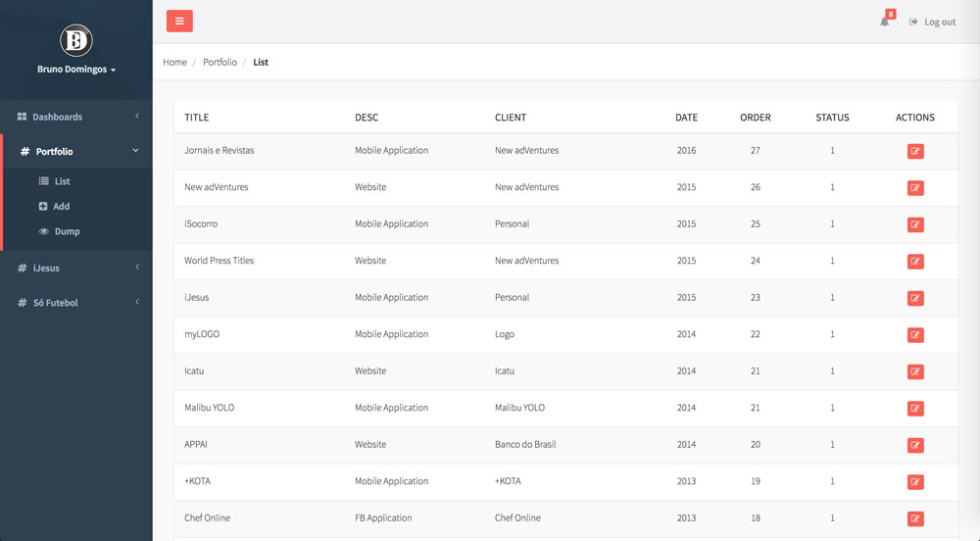Viewport: 980px width, 541px height.
Task: Edit the iSocorro entry
Action: tap(915, 224)
